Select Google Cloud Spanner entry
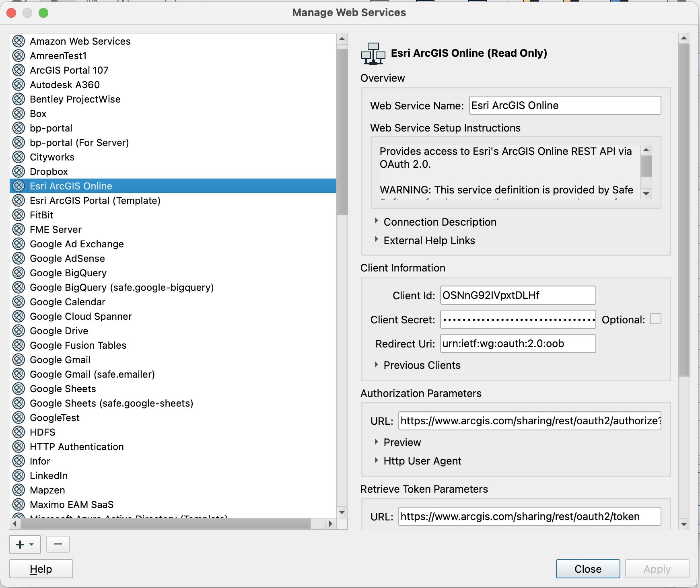 pyautogui.click(x=173, y=316)
